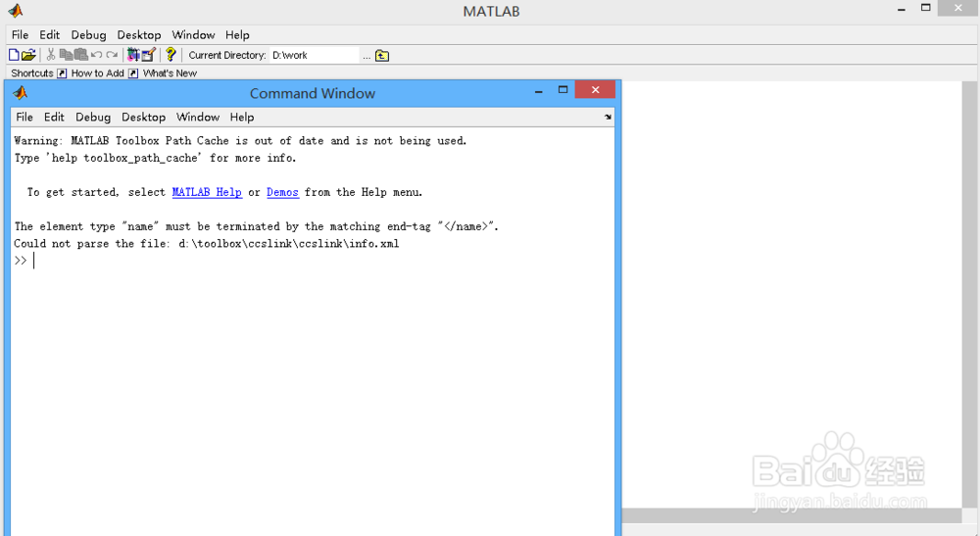The height and width of the screenshot is (536, 980).
Task: Open File menu in Command Window
Action: (24, 117)
